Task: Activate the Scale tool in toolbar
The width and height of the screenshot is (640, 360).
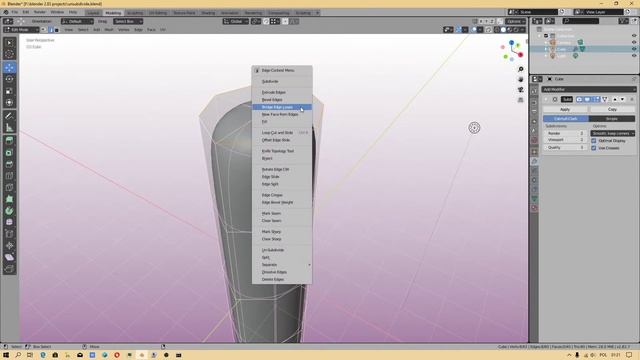Action: tap(9, 91)
